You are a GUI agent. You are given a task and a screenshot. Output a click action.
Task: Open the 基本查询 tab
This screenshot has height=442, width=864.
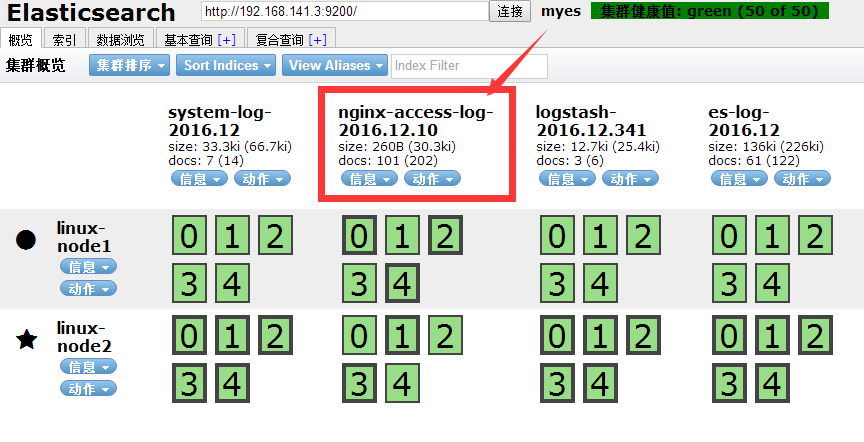[188, 40]
